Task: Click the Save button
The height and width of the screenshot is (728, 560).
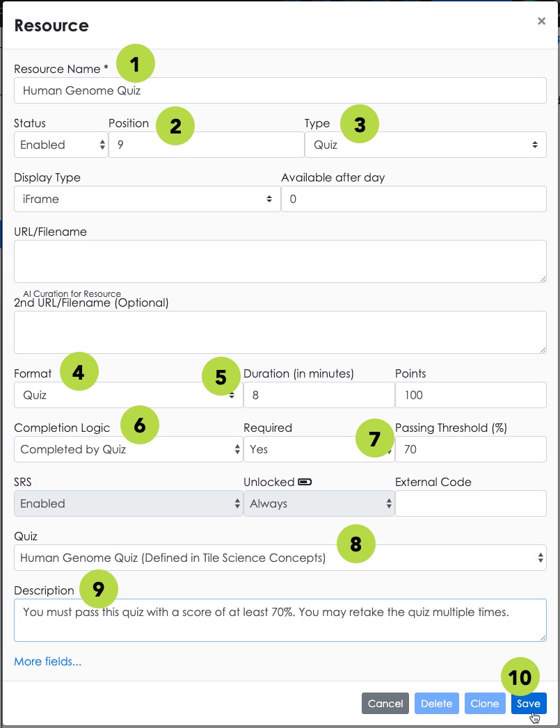Action: 529,704
